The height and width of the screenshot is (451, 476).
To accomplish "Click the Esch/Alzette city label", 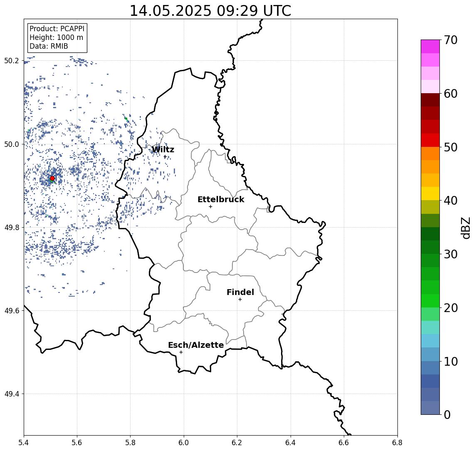I will (196, 345).
